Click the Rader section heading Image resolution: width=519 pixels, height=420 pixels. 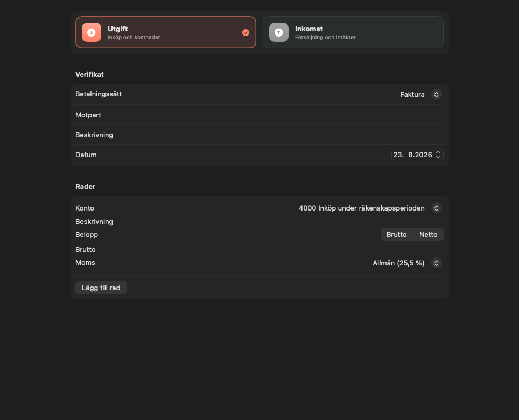tap(85, 186)
